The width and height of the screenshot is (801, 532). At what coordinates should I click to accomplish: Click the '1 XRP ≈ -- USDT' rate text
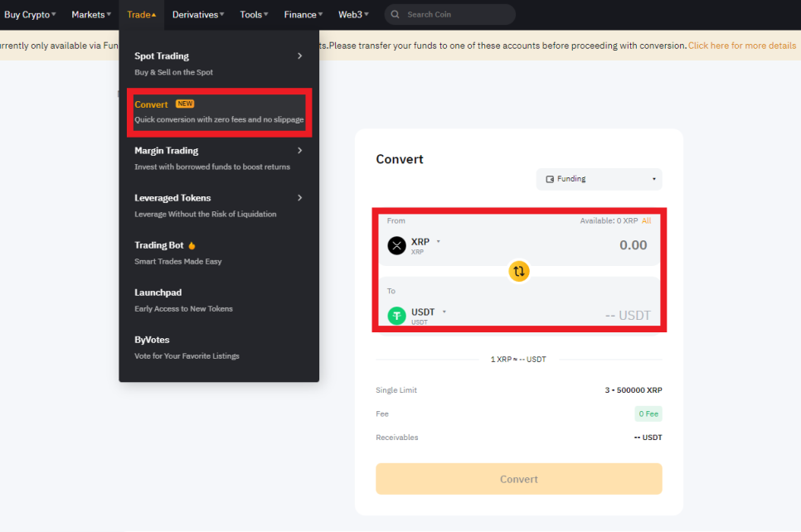[518, 360]
